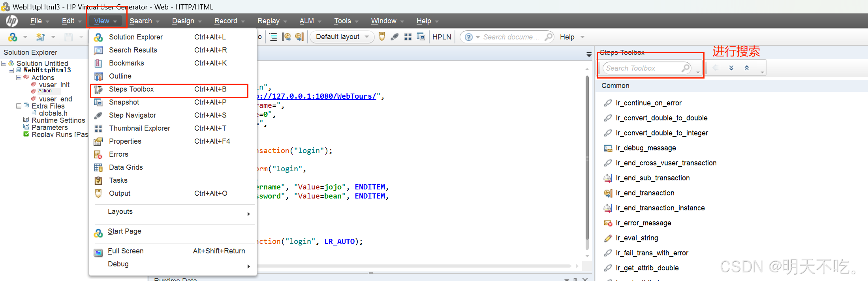This screenshot has width=868, height=281.
Task: Collapse the WebHttpHtml3 script node
Action: pos(11,70)
